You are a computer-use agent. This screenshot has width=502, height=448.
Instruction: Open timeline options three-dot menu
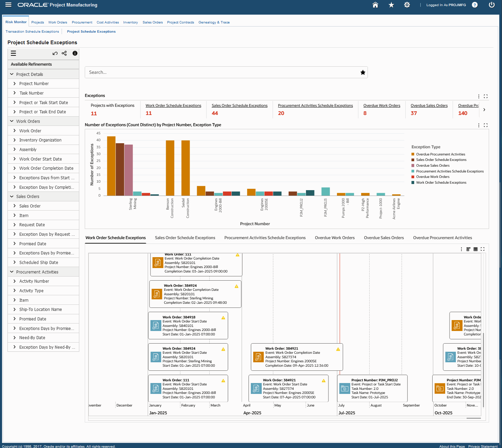pyautogui.click(x=461, y=249)
